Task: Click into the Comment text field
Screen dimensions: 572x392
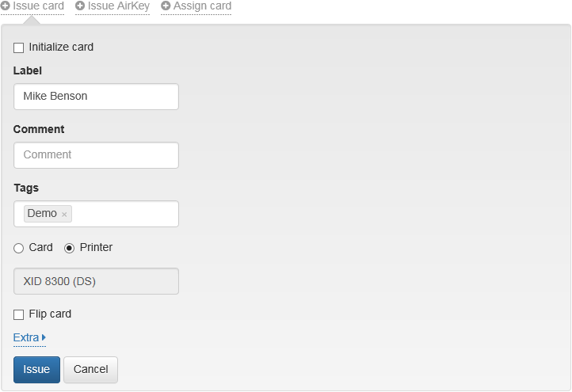Action: (97, 155)
